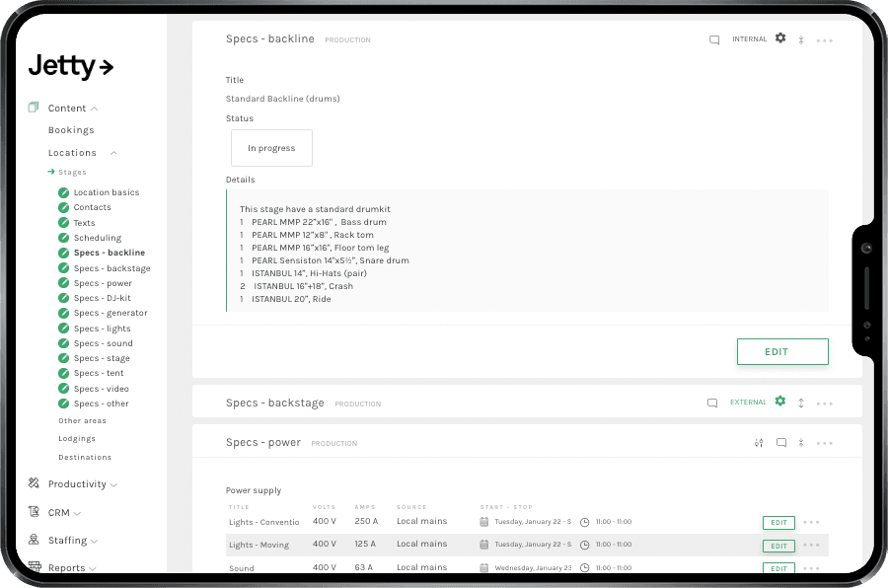Open comments on Specs - backline section
Viewport: 888px width, 588px height.
714,39
